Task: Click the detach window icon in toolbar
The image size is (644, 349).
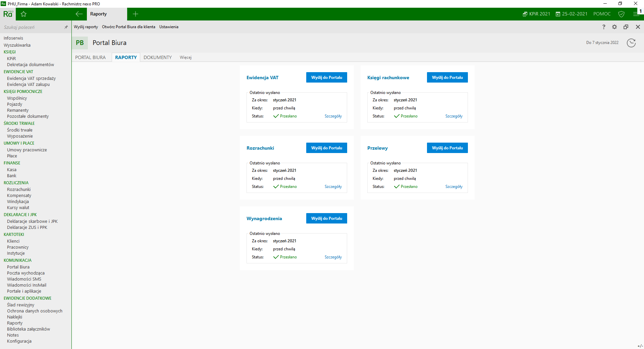Action: coord(626,27)
